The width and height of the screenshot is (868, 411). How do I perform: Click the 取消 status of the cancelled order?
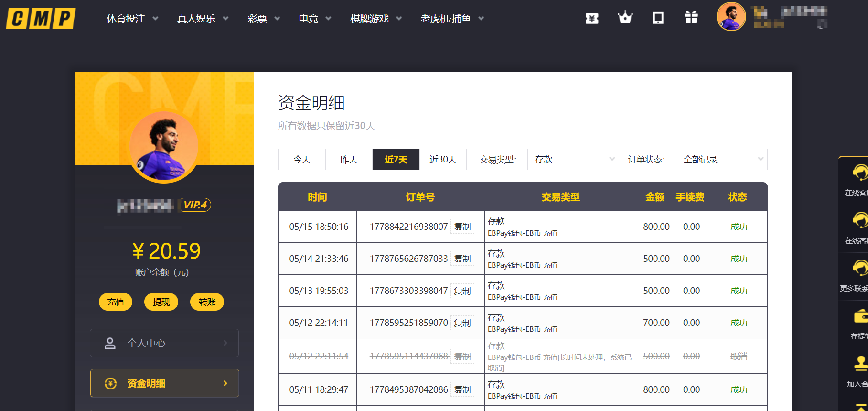coord(739,357)
